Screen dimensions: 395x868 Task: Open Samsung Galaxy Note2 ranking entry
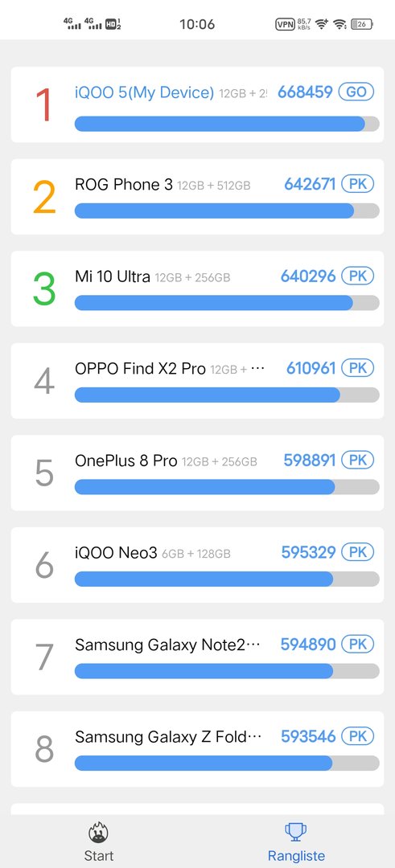tap(197, 657)
